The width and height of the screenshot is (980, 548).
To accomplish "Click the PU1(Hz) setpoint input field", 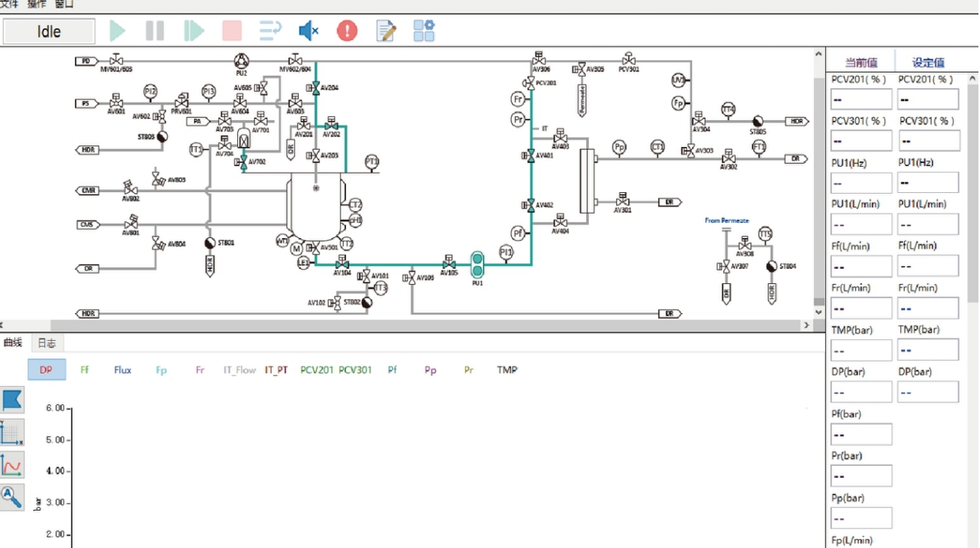I will [x=929, y=183].
